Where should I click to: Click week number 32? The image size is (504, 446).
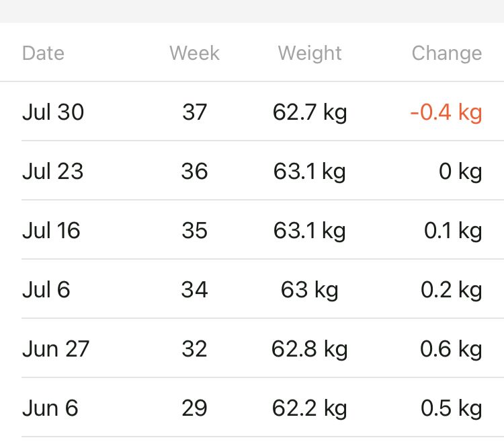(194, 349)
